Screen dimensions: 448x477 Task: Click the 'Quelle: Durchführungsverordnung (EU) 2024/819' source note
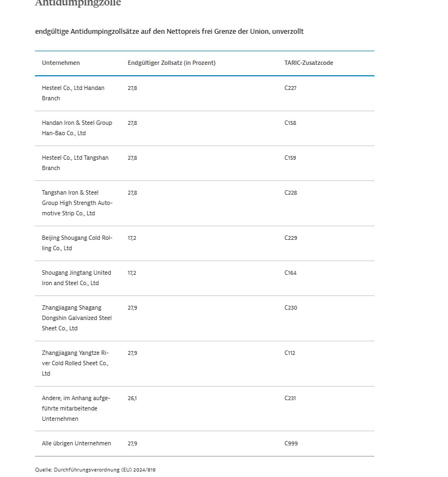[x=95, y=469]
